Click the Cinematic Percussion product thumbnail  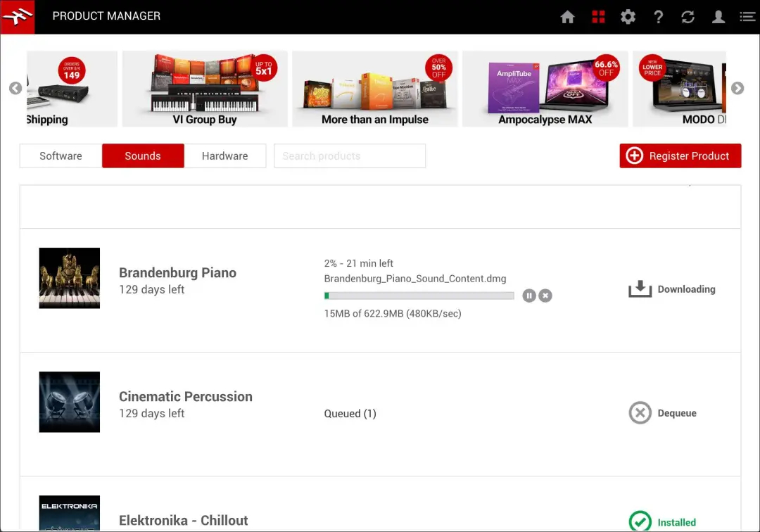(69, 402)
